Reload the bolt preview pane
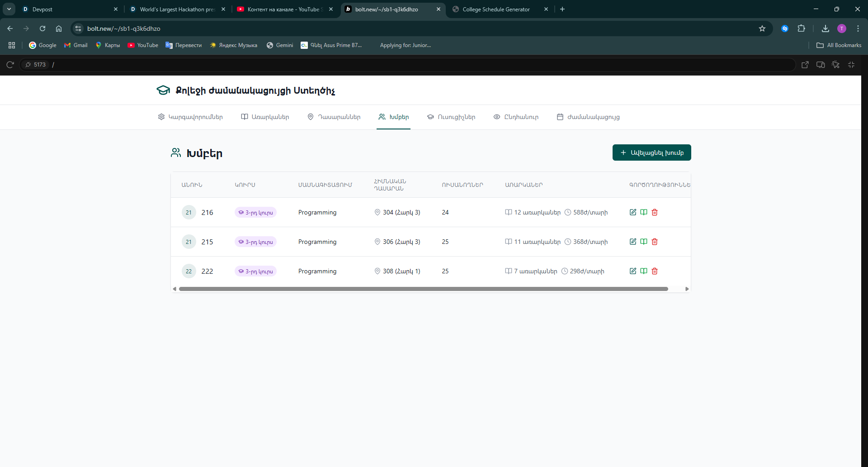This screenshot has width=868, height=467. pos(10,65)
